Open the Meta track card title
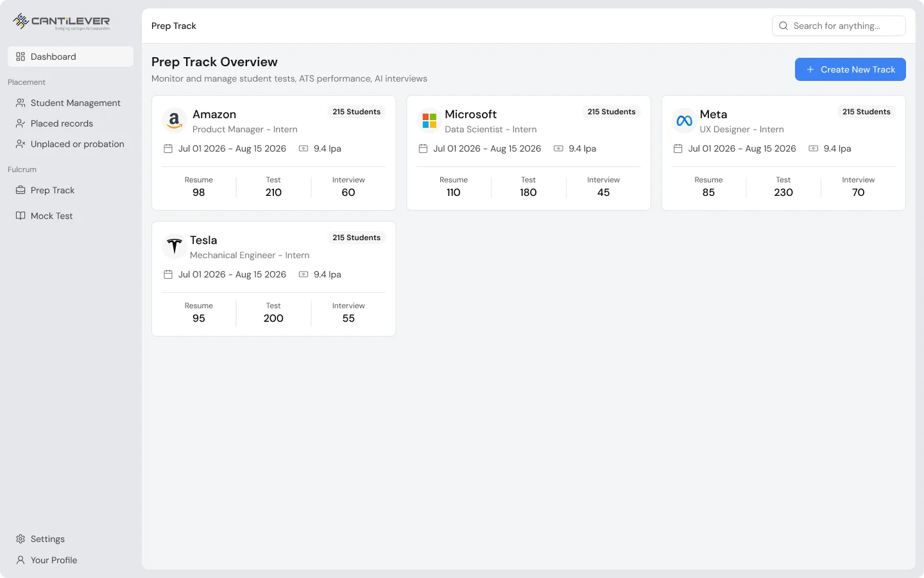The height and width of the screenshot is (578, 924). point(714,114)
